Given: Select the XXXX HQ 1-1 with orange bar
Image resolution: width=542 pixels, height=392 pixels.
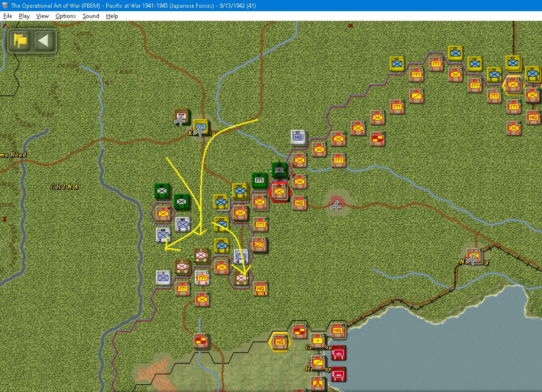Looking at the screenshot, I should point(260,289).
